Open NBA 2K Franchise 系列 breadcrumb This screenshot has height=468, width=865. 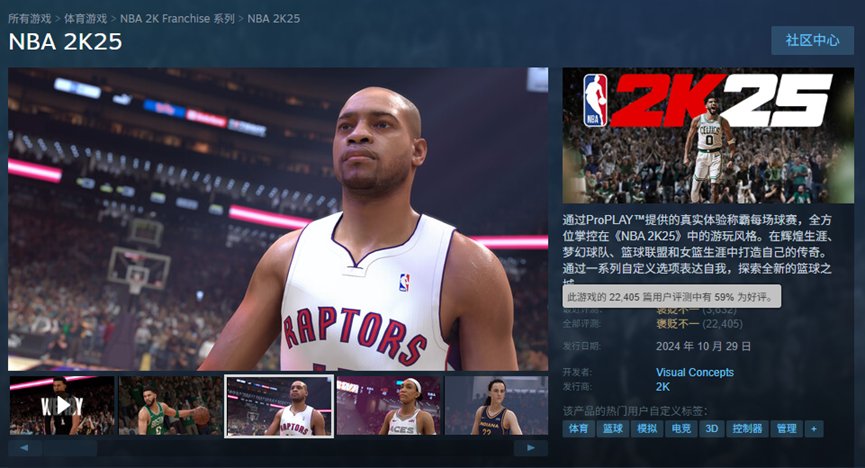point(177,18)
